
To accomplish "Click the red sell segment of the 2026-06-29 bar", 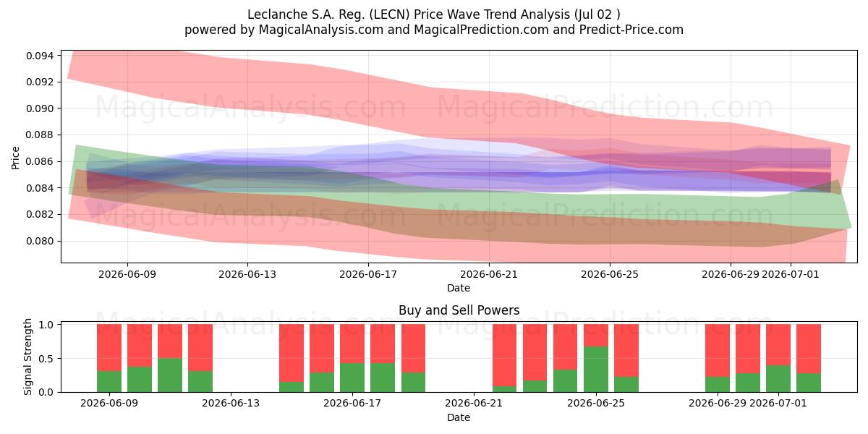I will click(x=718, y=351).
